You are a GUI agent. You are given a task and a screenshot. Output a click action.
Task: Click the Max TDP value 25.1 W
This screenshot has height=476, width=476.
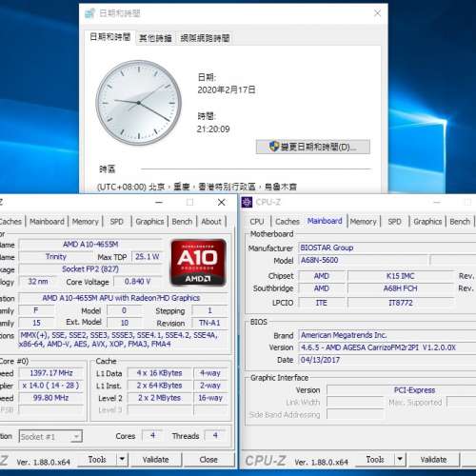(147, 257)
